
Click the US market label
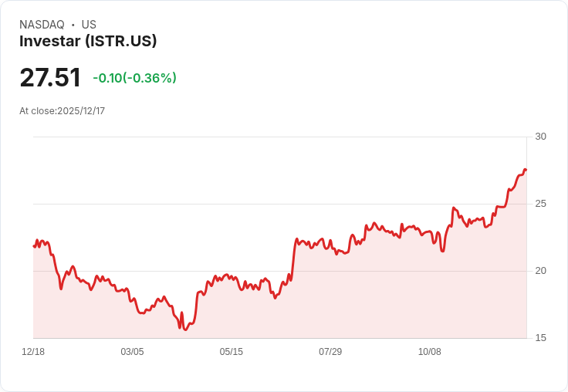coord(89,25)
